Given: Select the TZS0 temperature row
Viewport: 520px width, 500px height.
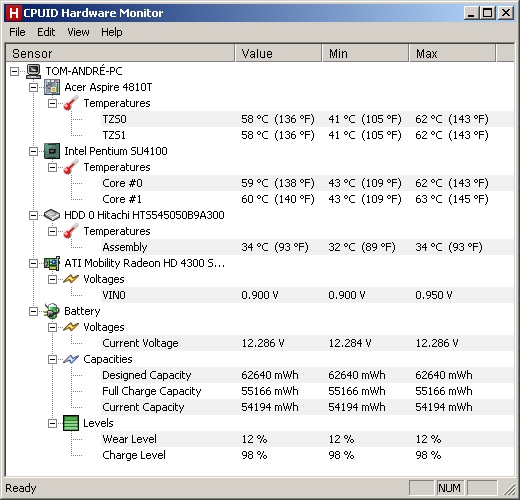Looking at the screenshot, I should (307, 119).
